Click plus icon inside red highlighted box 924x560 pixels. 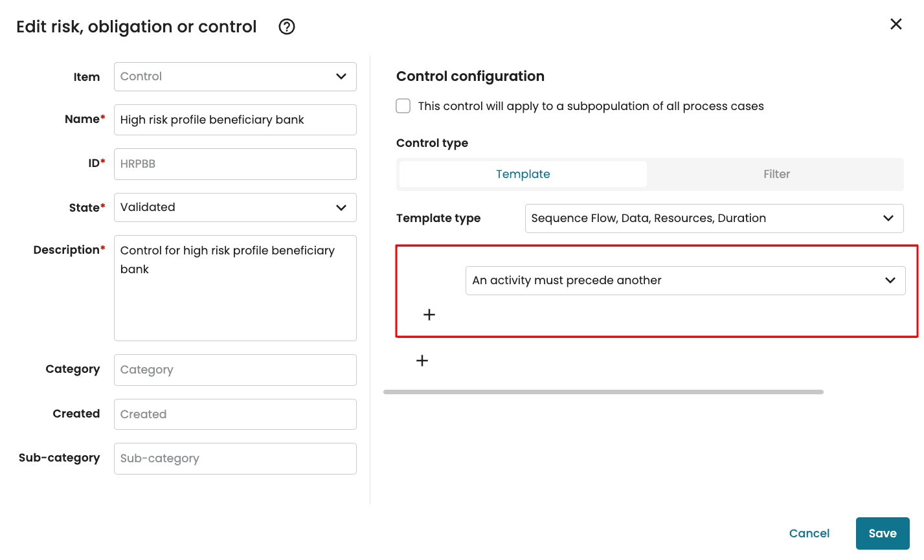click(x=429, y=315)
